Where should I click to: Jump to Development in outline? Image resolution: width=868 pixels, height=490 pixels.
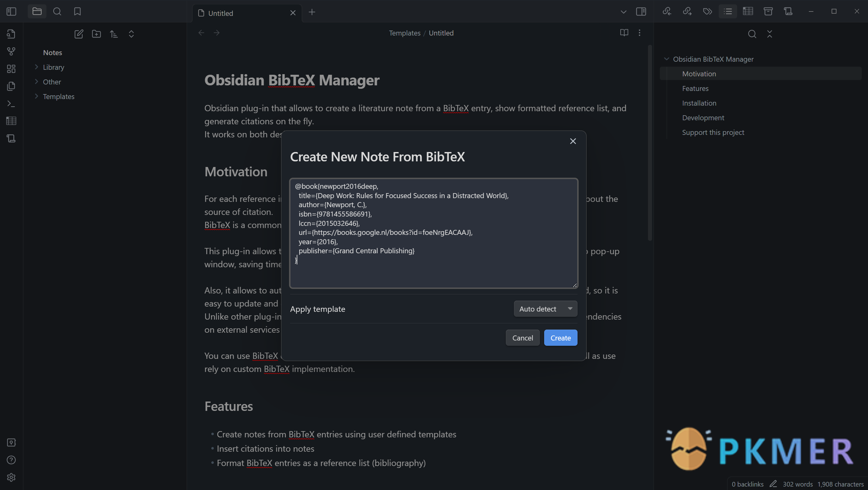[703, 117]
